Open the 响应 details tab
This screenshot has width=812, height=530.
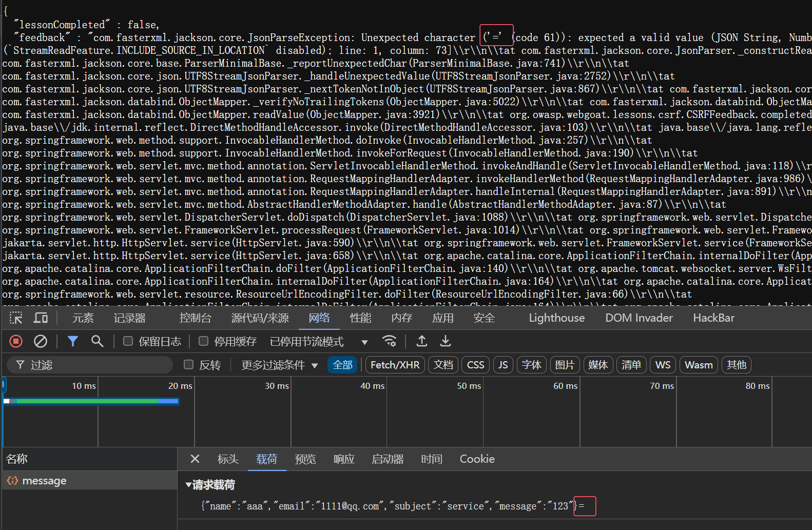pyautogui.click(x=344, y=459)
